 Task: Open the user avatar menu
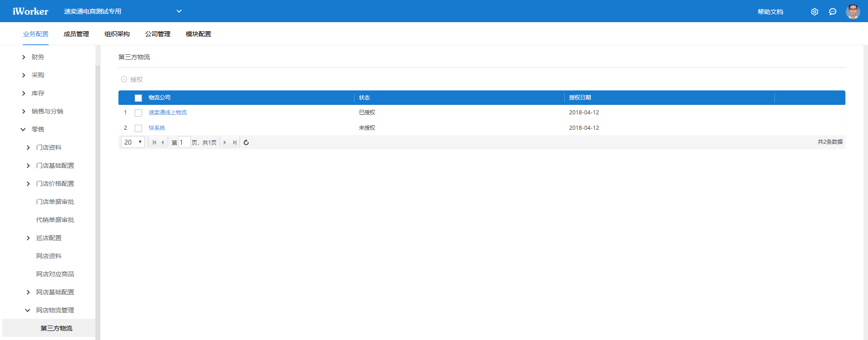[x=853, y=11]
